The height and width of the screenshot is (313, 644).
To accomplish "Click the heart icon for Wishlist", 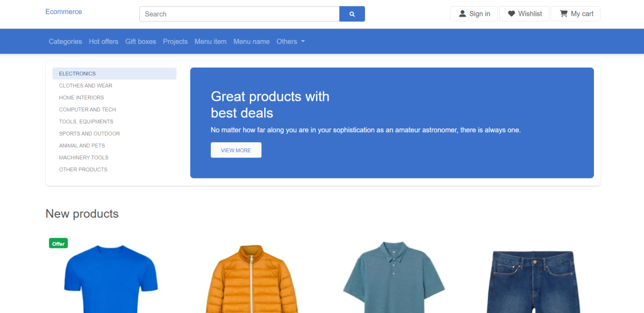I will [x=511, y=14].
